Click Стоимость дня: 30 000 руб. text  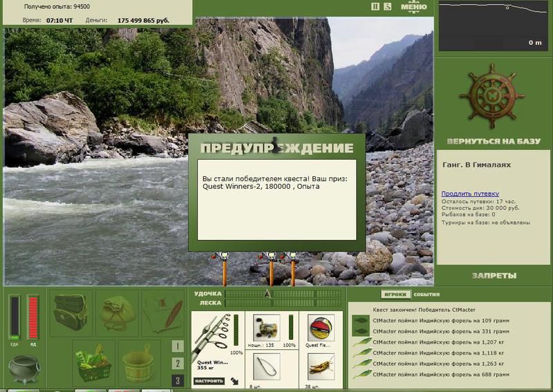click(480, 208)
